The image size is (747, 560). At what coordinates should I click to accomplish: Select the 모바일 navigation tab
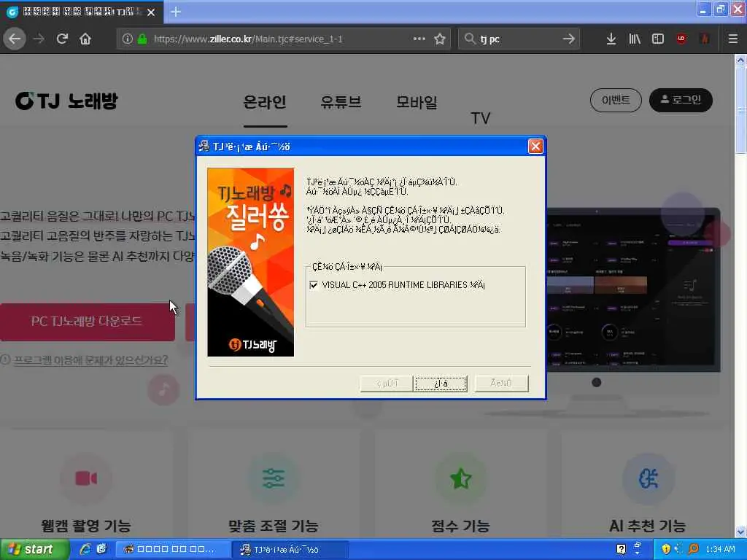[x=417, y=102]
